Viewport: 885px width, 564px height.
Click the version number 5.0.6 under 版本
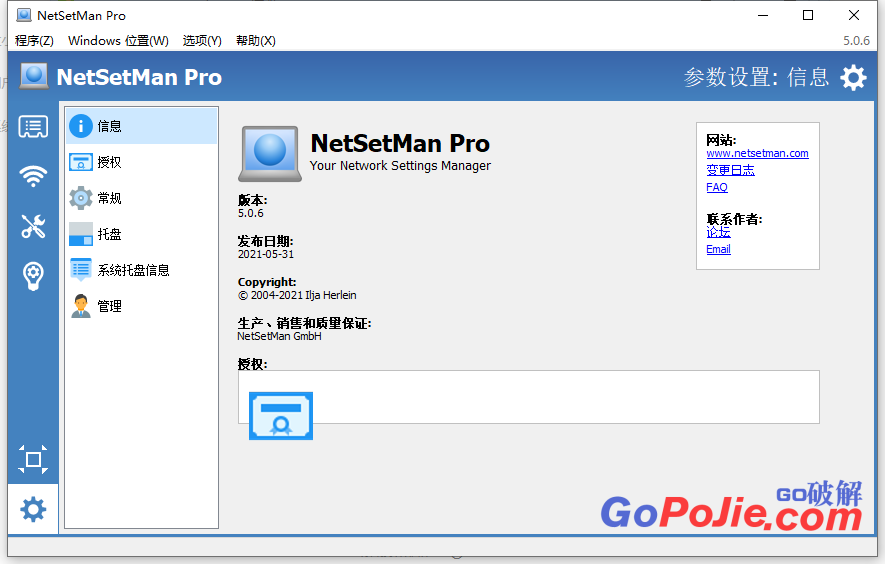pyautogui.click(x=251, y=213)
